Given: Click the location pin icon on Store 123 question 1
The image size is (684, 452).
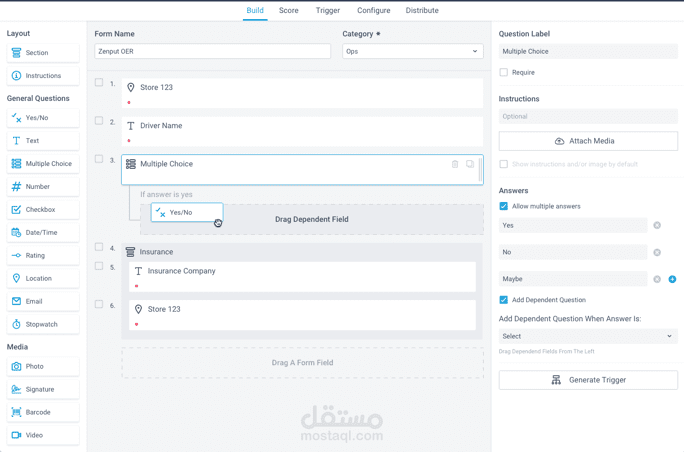Looking at the screenshot, I should coord(130,88).
